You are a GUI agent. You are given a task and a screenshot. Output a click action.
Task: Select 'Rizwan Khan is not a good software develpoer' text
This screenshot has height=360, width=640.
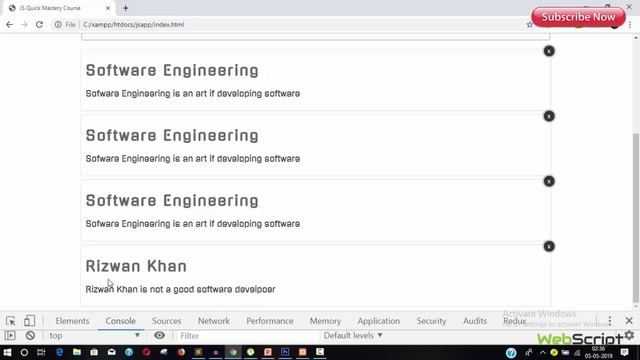click(180, 289)
